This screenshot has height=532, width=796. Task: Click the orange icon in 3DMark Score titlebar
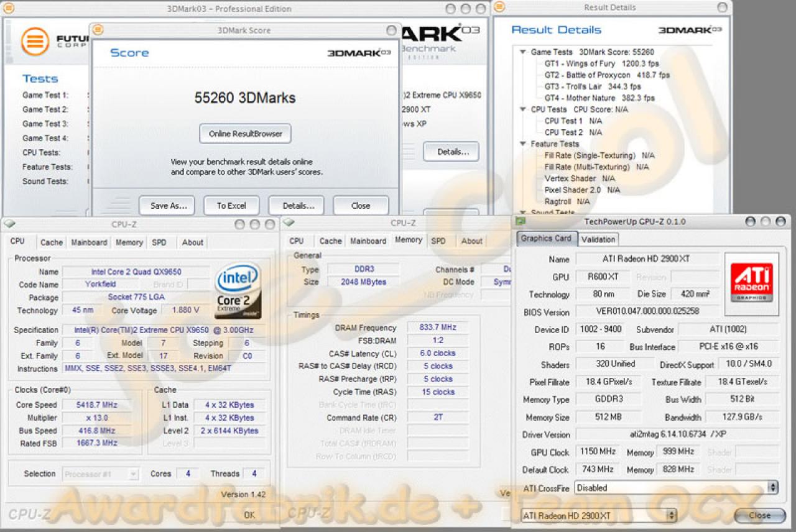point(98,30)
